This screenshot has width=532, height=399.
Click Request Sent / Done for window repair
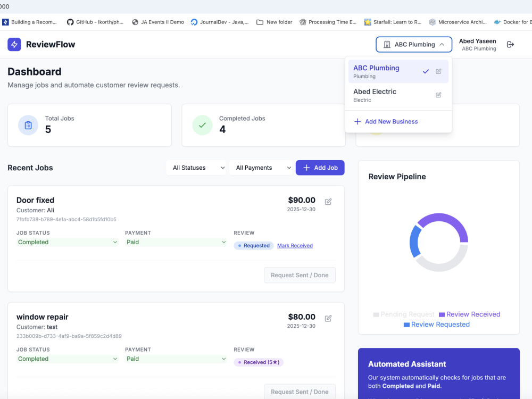pos(300,392)
